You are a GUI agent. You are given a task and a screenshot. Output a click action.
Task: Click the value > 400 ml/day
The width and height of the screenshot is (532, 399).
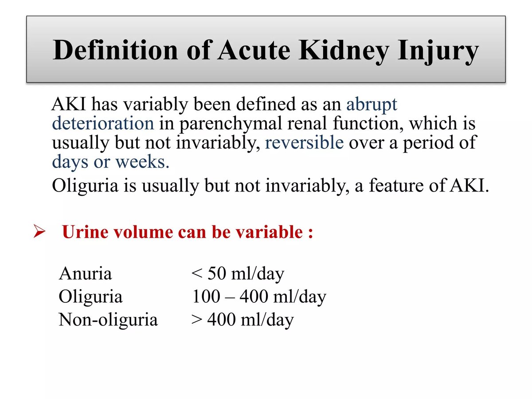[243, 319]
